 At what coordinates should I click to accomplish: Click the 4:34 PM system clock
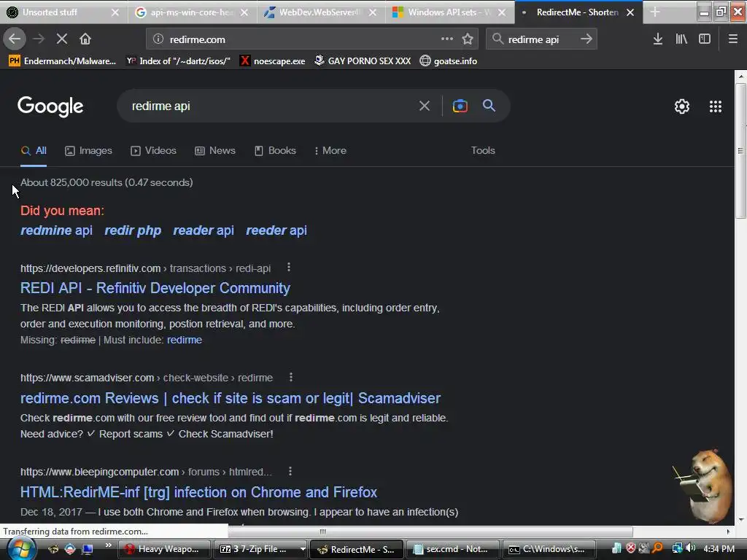[x=719, y=548]
